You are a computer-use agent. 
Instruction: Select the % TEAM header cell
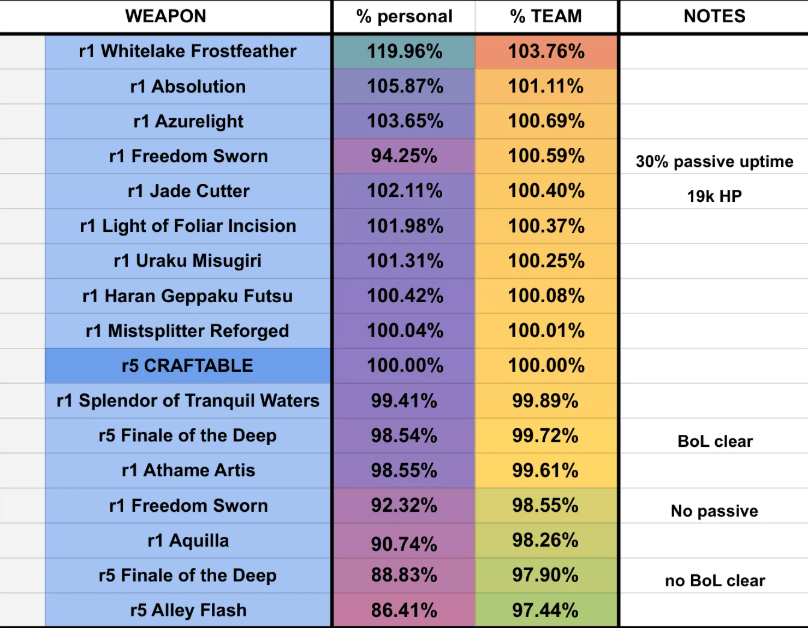[546, 16]
